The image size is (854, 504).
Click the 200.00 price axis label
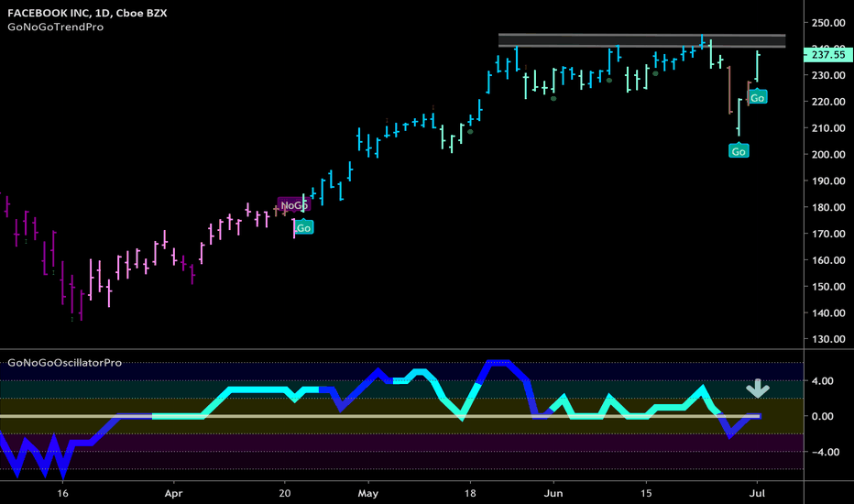click(x=828, y=155)
